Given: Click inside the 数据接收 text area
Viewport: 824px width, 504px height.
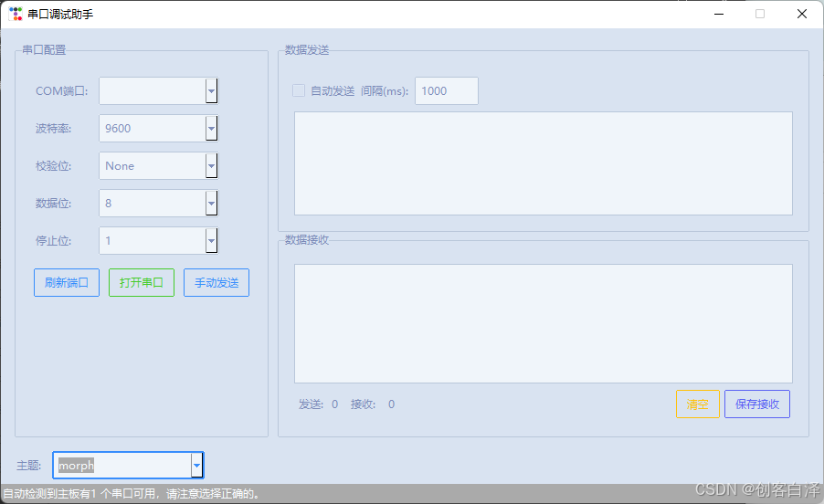Looking at the screenshot, I should 544,323.
